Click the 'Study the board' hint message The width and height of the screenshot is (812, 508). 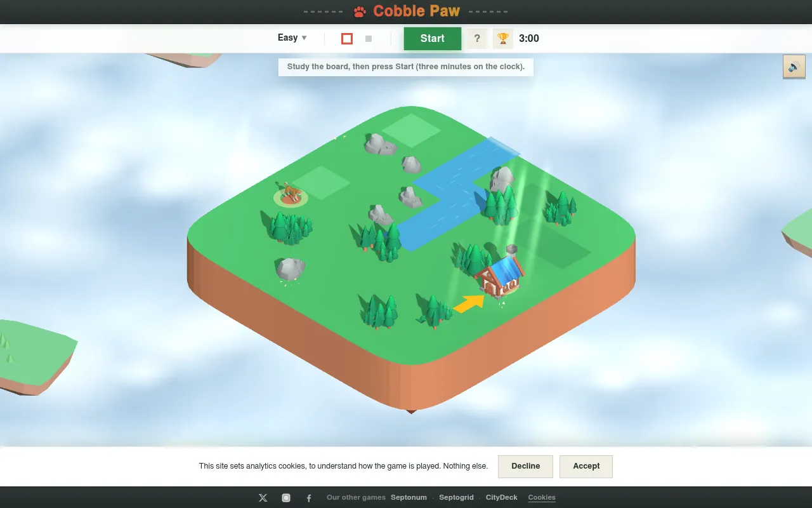coord(406,67)
